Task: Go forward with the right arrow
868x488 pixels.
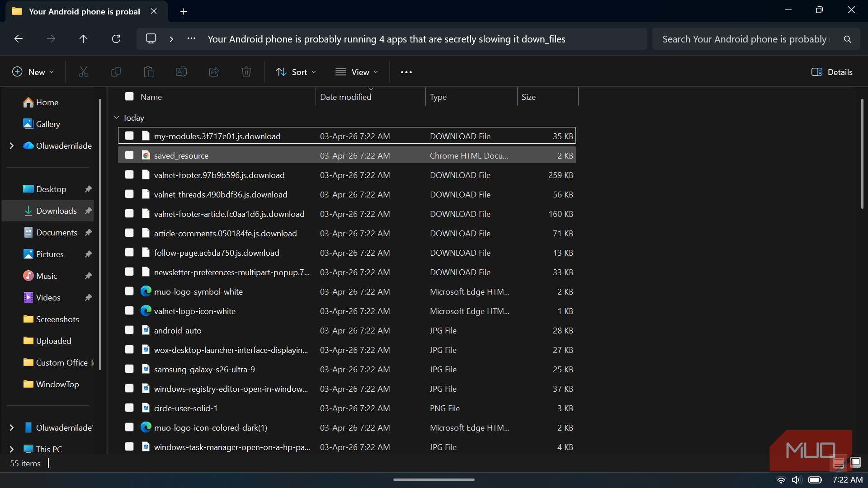Action: coord(51,39)
